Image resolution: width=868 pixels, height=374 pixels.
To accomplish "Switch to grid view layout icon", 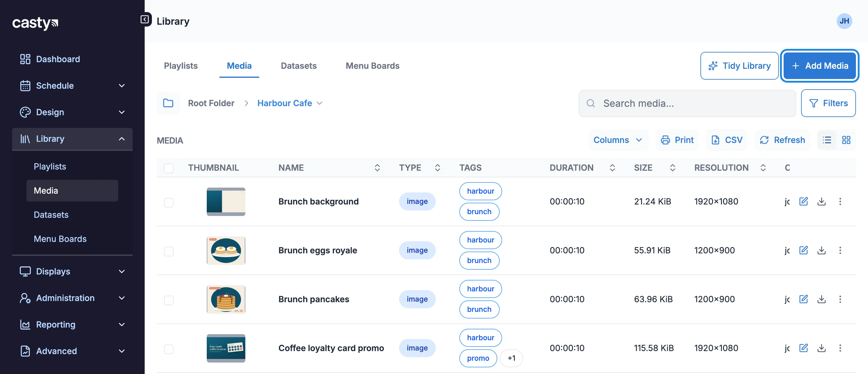I will [846, 140].
